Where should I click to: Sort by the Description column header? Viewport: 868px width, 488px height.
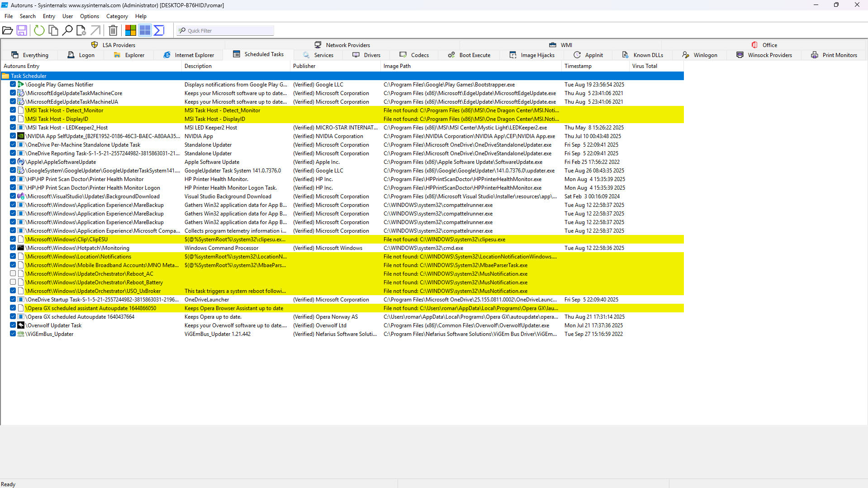pyautogui.click(x=236, y=66)
